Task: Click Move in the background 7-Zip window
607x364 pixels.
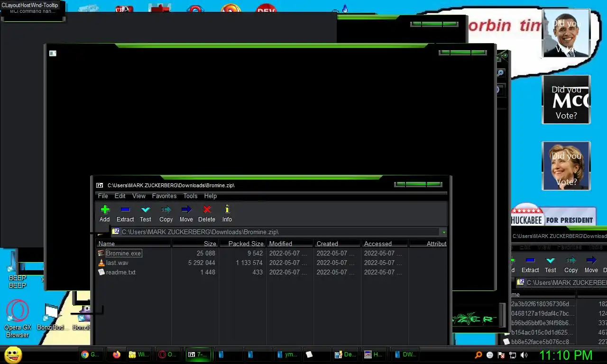Action: (x=591, y=264)
